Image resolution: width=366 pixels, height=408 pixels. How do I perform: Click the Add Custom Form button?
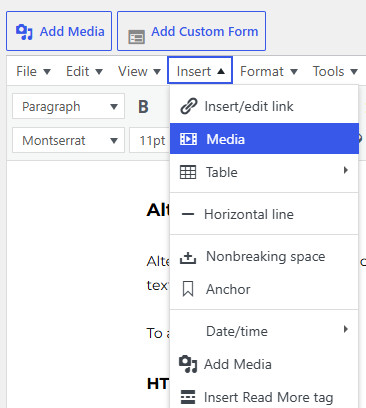click(191, 31)
